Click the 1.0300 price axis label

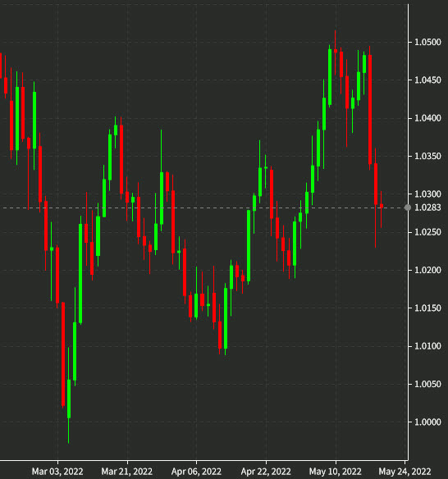[x=427, y=194]
